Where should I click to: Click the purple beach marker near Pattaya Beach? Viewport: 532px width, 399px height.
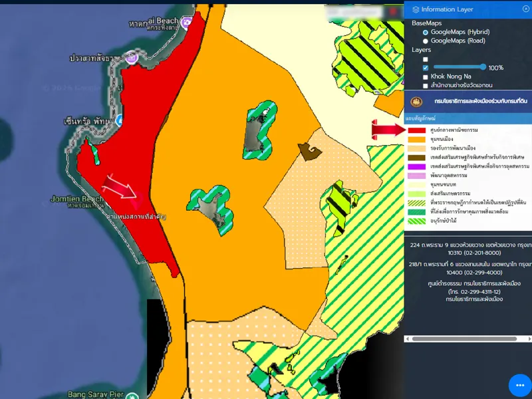click(x=186, y=23)
